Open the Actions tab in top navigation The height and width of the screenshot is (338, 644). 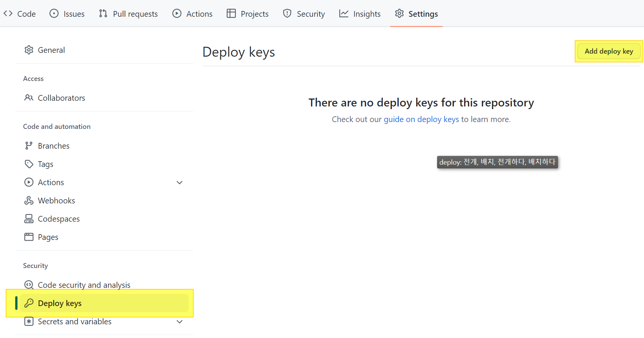192,14
